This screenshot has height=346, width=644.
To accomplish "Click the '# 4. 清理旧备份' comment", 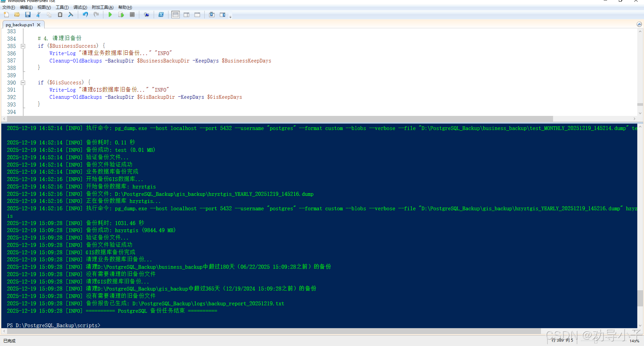I will click(x=59, y=38).
